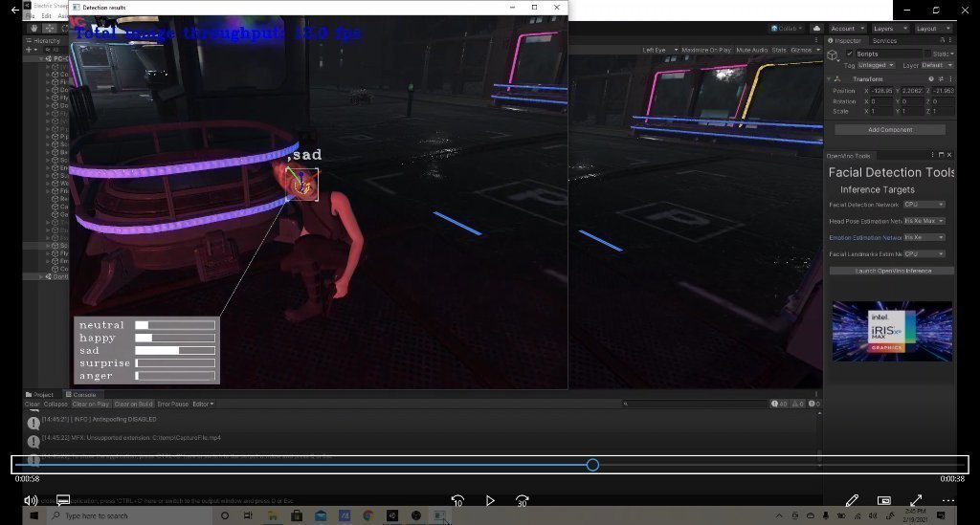Open Task View on the taskbar

[x=248, y=515]
